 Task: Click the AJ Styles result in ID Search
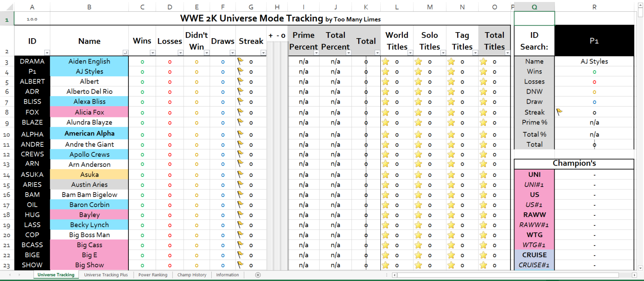[x=594, y=61]
